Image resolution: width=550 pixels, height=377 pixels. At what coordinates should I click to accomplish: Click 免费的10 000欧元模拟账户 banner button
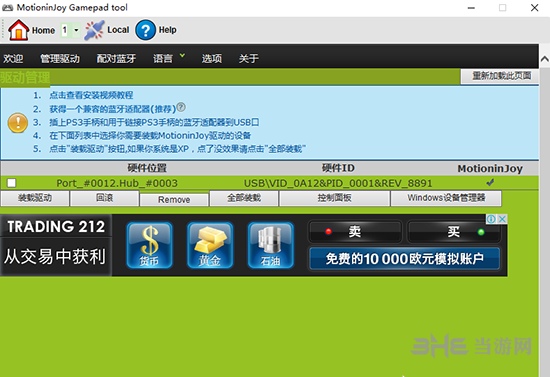(404, 259)
